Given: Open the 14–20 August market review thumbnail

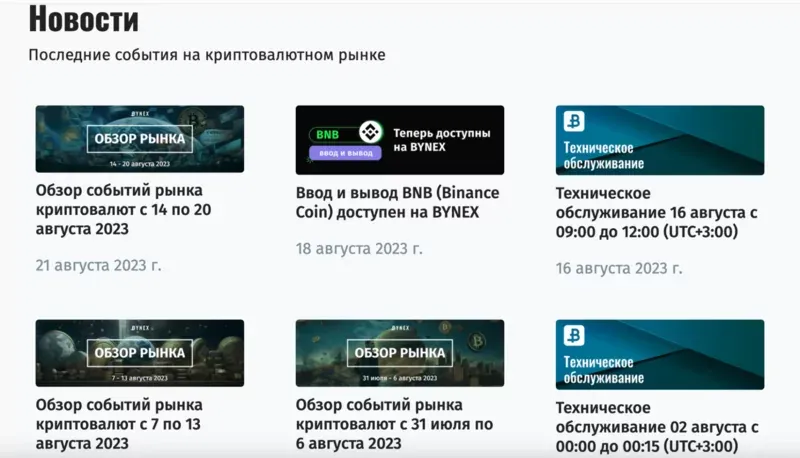Looking at the screenshot, I should 140,139.
